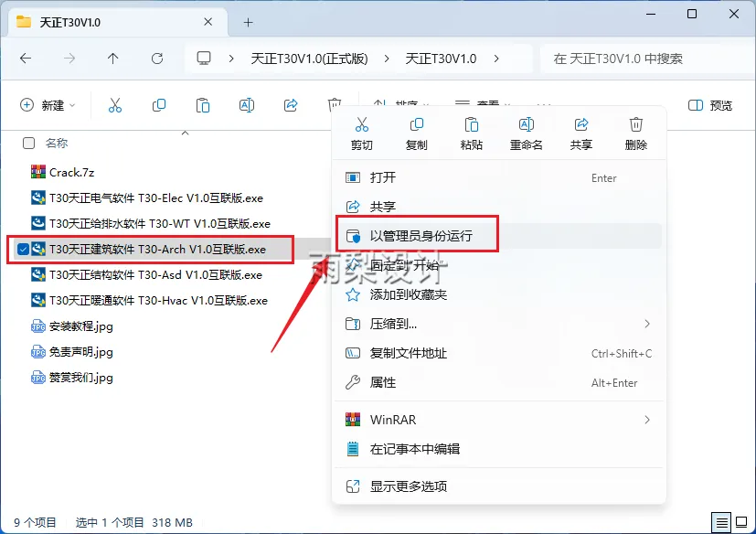Screen dimensions: 756x534
Task: Select 共享 in the context menu list
Action: tap(498, 207)
